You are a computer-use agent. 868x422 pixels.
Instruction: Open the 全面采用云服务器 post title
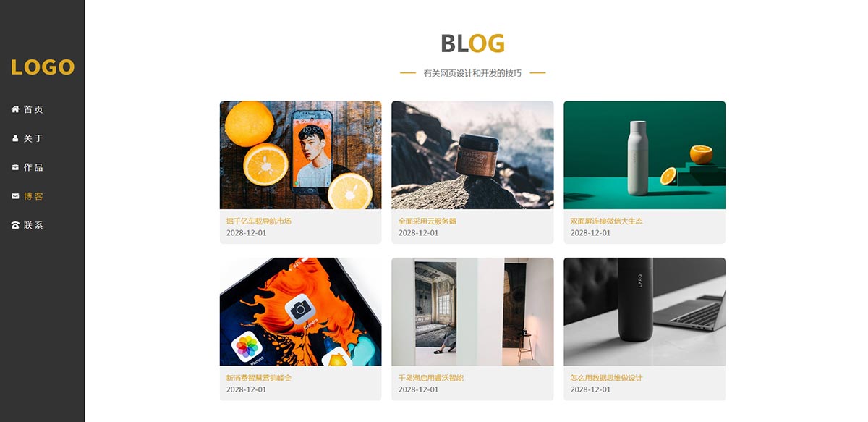pos(427,221)
